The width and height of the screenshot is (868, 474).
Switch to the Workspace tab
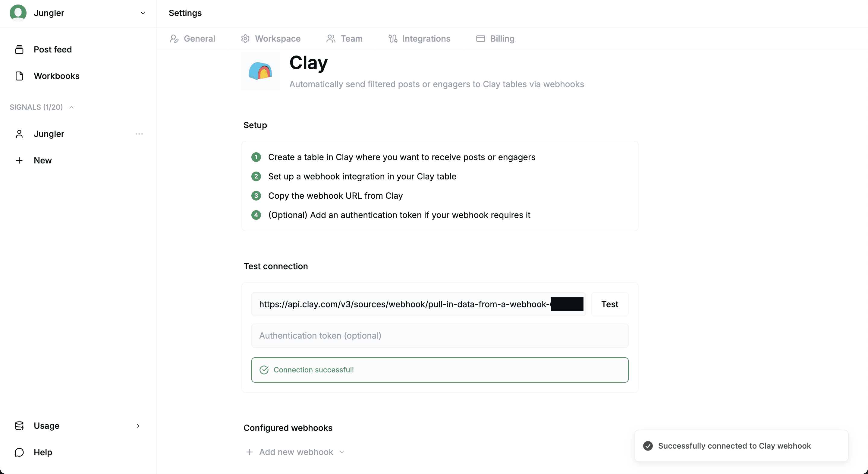pos(278,39)
